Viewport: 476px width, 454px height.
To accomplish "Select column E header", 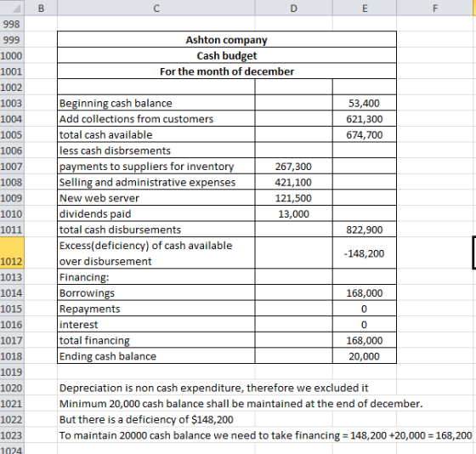I will [365, 8].
